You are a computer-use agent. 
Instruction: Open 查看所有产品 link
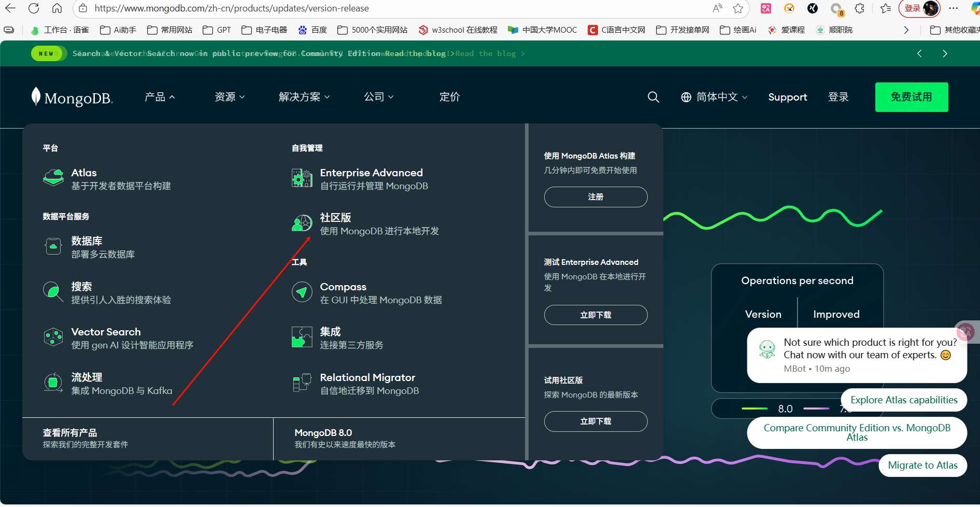tap(86, 438)
